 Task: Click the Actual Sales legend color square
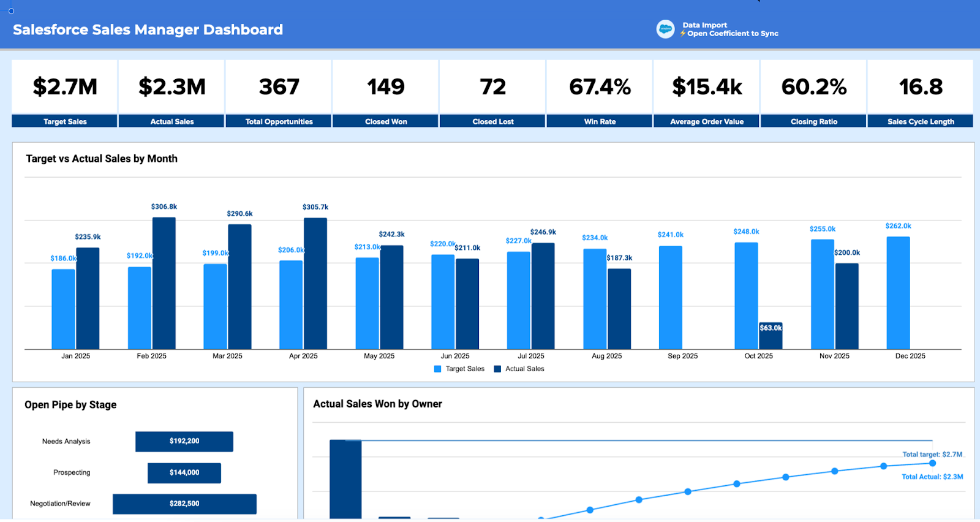point(497,369)
